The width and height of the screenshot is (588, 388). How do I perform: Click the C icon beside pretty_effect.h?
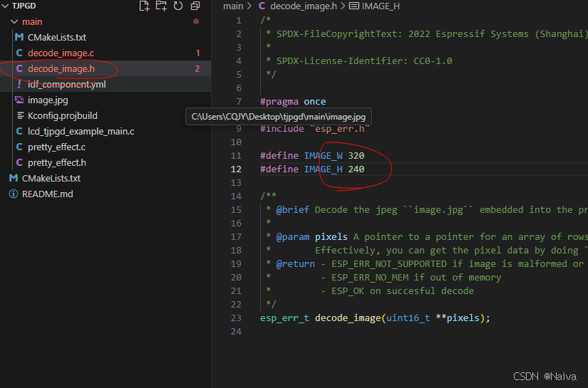click(x=19, y=163)
